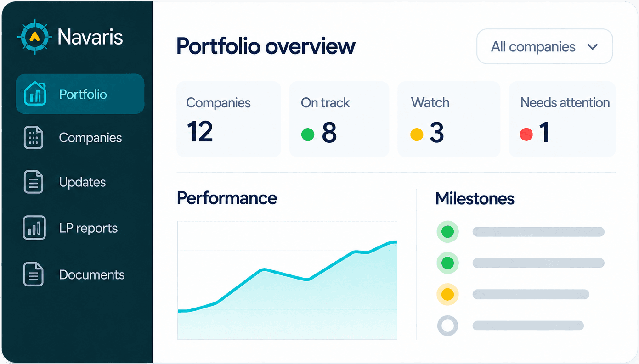Click the Companies card label
This screenshot has height=364, width=639.
(x=219, y=103)
